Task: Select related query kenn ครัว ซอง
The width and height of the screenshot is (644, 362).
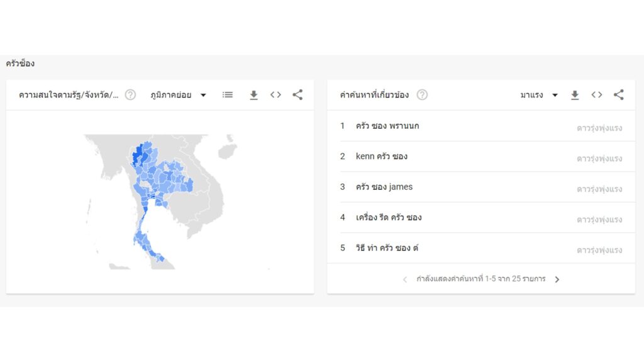Action: tap(381, 156)
